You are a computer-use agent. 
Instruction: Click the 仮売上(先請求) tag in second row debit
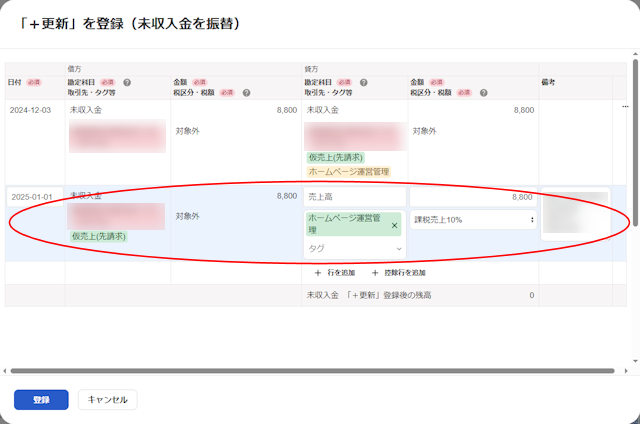coord(98,237)
